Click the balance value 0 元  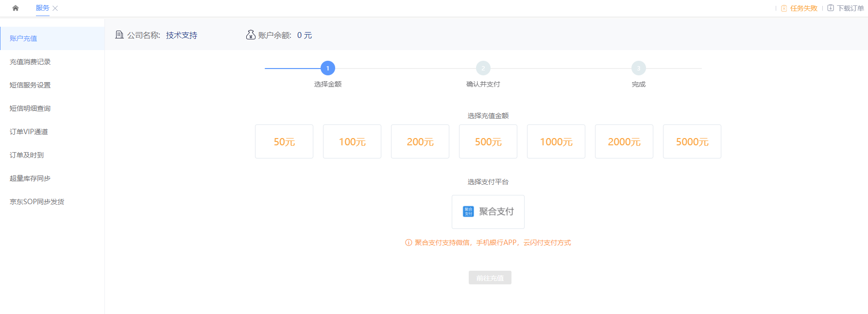coord(305,35)
